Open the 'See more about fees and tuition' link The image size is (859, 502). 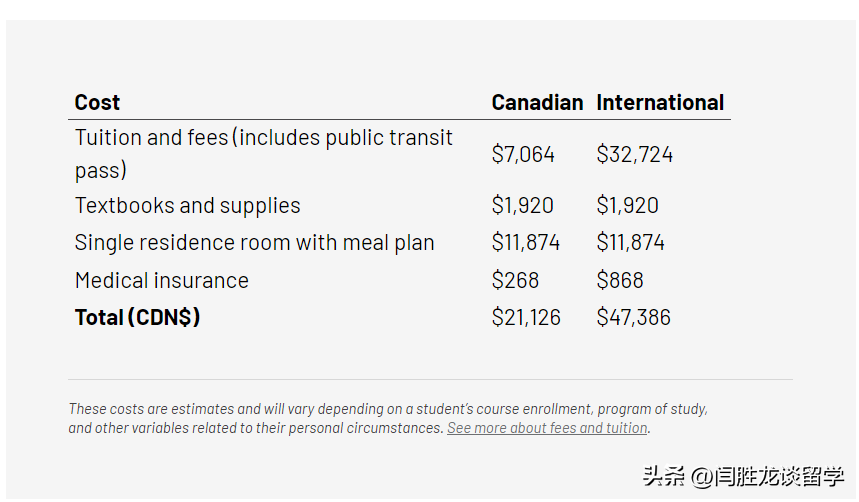(547, 427)
